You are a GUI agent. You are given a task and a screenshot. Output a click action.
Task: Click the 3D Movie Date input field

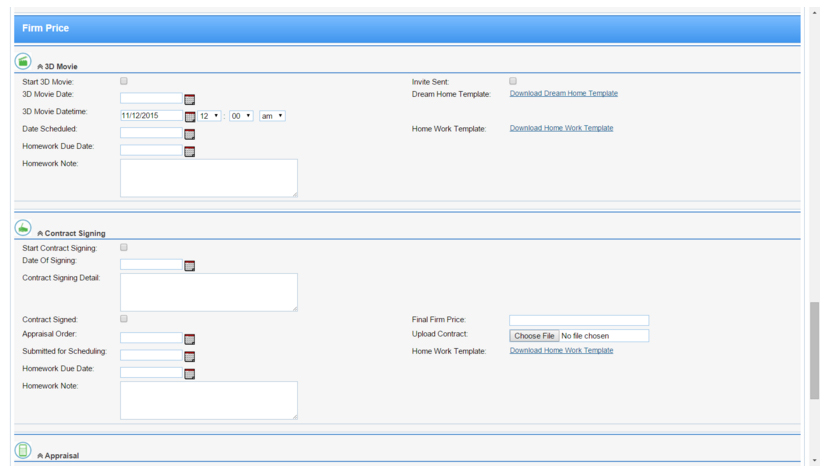[x=151, y=98]
